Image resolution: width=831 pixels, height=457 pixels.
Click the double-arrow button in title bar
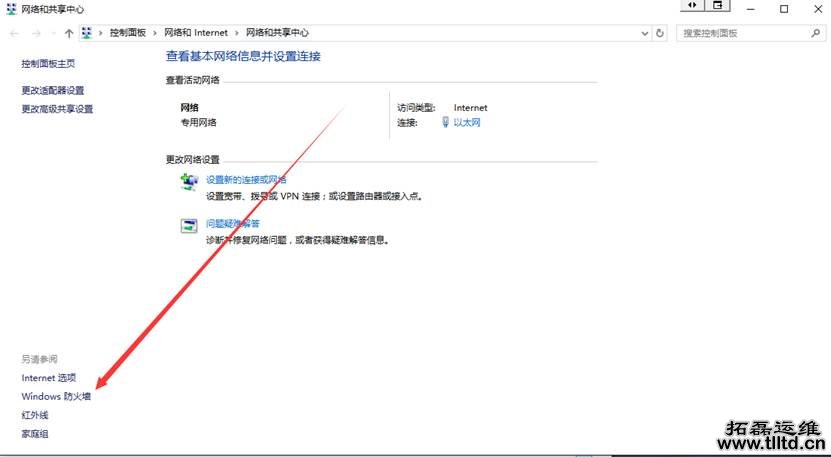(692, 5)
